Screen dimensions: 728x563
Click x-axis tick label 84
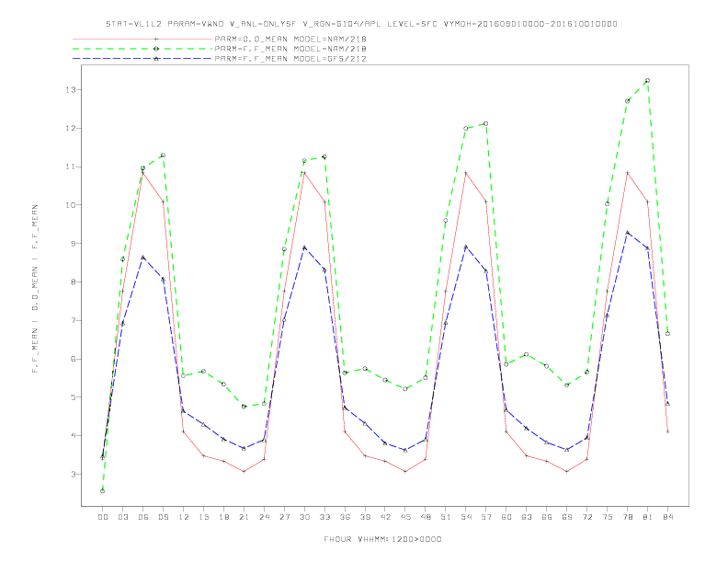(x=667, y=517)
